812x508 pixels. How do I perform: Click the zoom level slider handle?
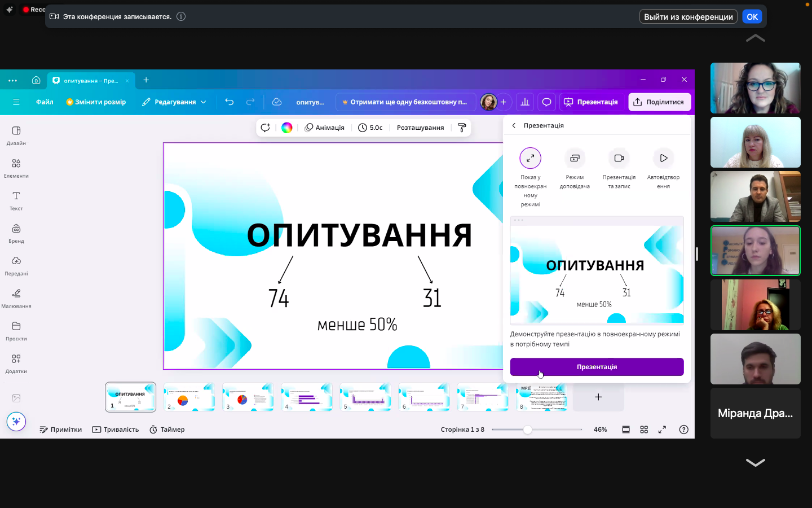[527, 430]
